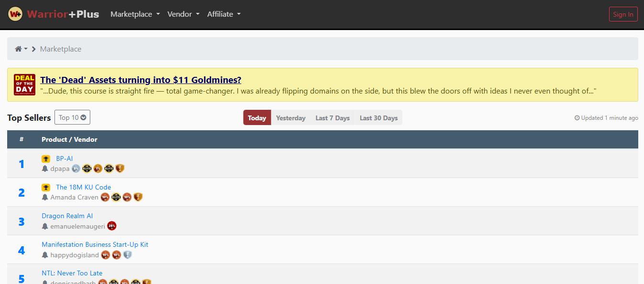Click the Product / Vendor column header
The width and height of the screenshot is (644, 284).
click(x=69, y=139)
